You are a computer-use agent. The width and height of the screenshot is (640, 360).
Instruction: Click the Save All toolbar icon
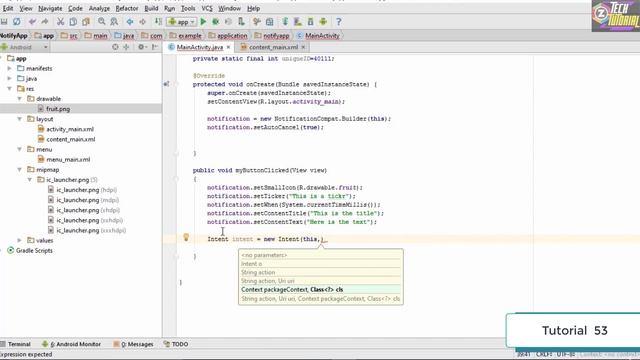pyautogui.click(x=4, y=22)
